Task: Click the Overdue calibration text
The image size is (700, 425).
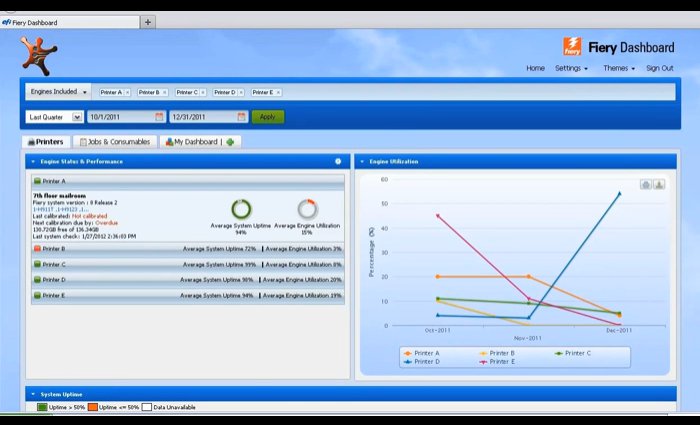Action: click(x=106, y=223)
